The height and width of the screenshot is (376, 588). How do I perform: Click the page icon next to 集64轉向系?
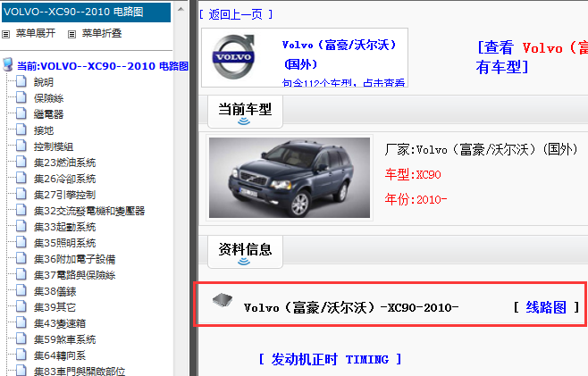click(21, 355)
